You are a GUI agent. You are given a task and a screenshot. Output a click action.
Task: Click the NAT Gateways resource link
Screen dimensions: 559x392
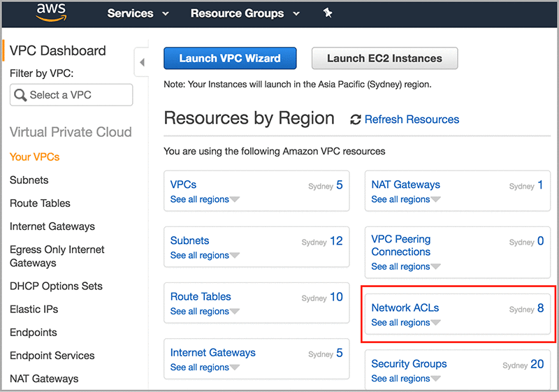tap(405, 184)
